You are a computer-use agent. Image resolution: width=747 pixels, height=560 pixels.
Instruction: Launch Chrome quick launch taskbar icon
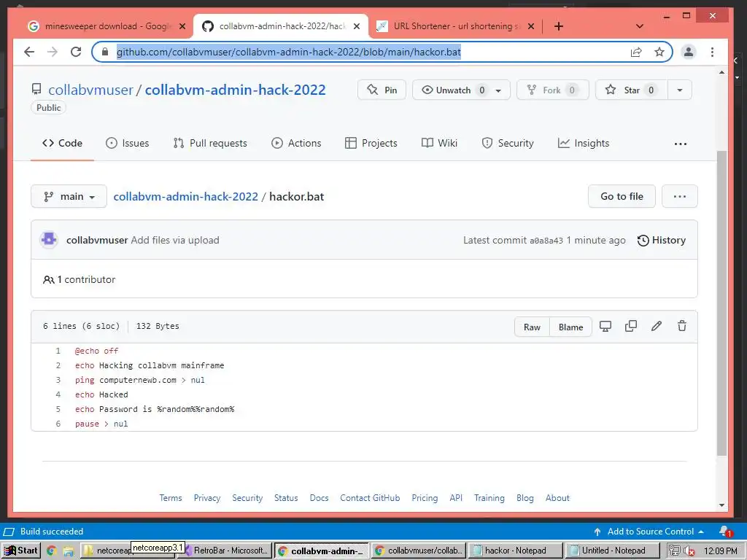coord(52,551)
